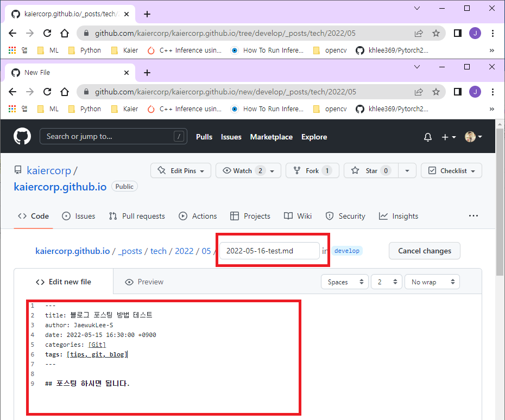This screenshot has height=420, width=505.
Task: Click the colorful apps grid on the bookmarks bar
Action: (x=12, y=109)
